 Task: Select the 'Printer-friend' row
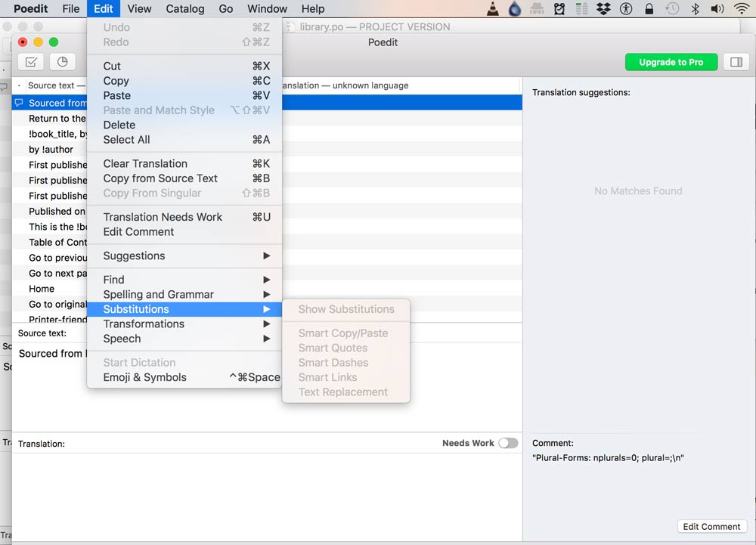tap(50, 318)
